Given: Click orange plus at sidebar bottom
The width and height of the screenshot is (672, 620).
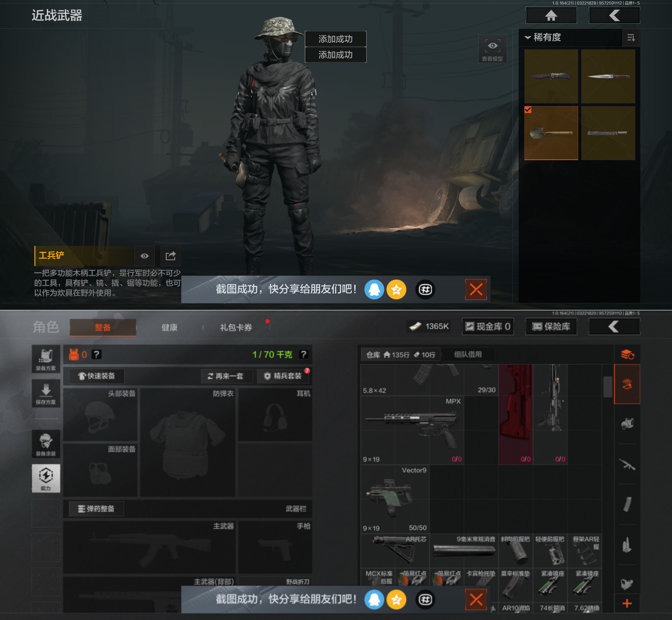Looking at the screenshot, I should [x=627, y=603].
